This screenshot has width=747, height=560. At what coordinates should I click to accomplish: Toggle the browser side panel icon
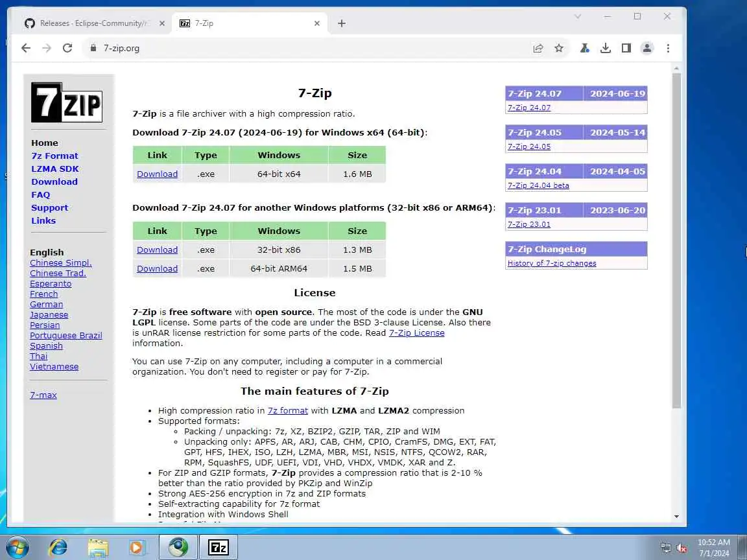click(x=626, y=48)
